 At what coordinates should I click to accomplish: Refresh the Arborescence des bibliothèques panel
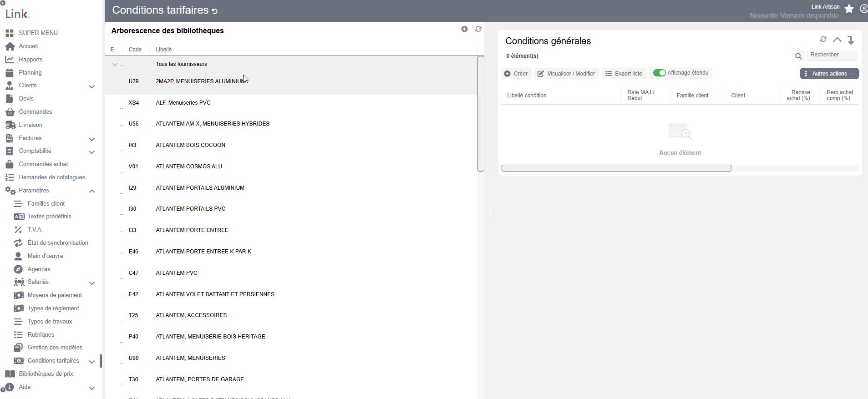pyautogui.click(x=478, y=29)
